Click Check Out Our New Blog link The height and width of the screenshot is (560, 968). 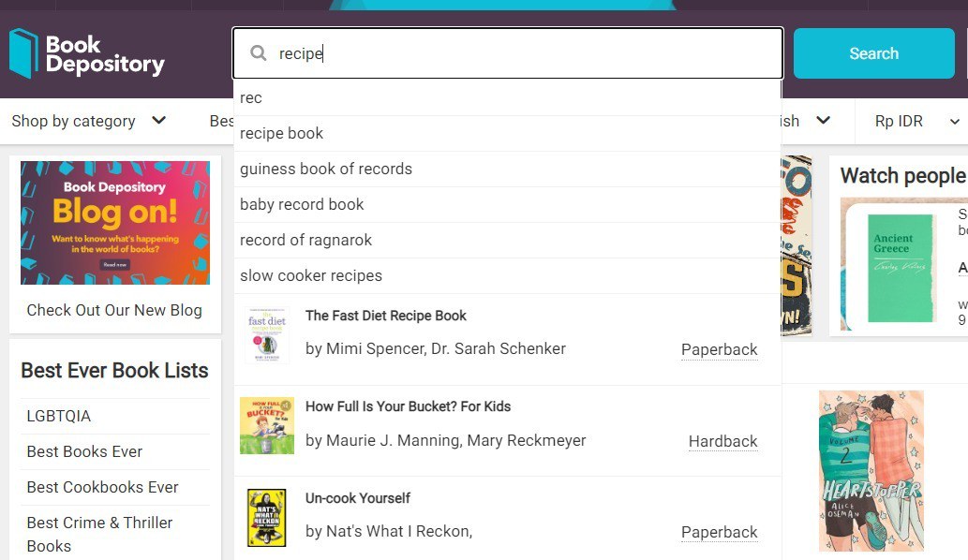[x=114, y=310]
